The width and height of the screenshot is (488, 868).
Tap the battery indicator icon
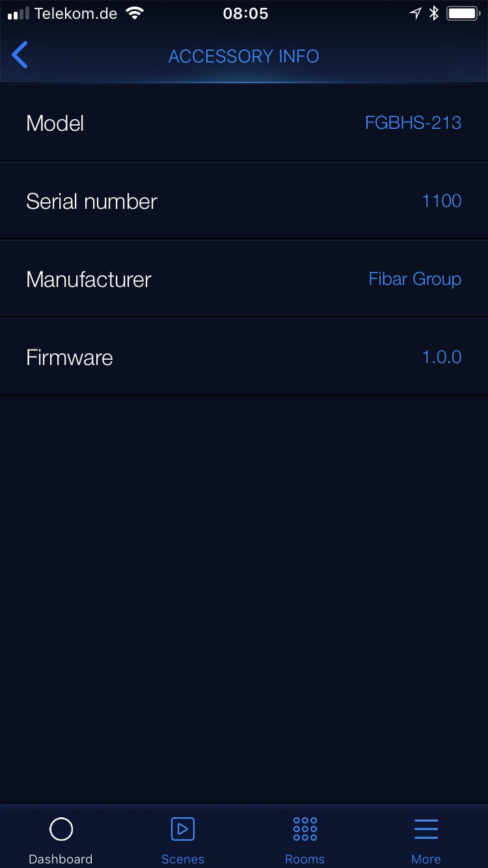tap(463, 13)
